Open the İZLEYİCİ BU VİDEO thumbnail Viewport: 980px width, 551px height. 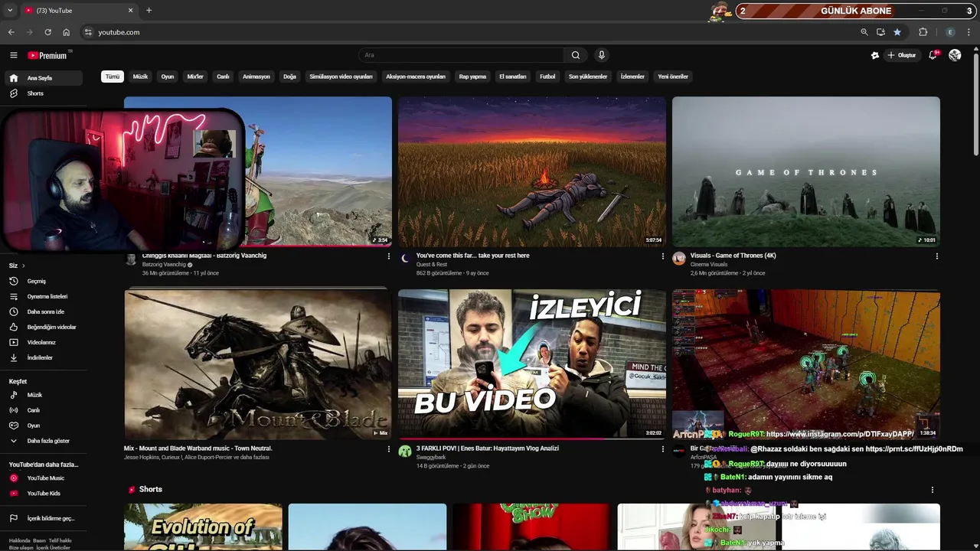point(532,364)
